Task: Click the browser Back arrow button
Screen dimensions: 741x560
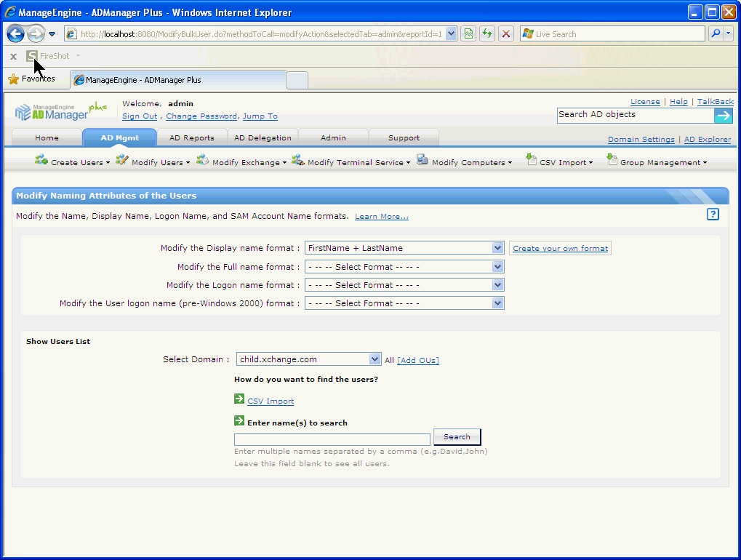Action: [x=16, y=33]
